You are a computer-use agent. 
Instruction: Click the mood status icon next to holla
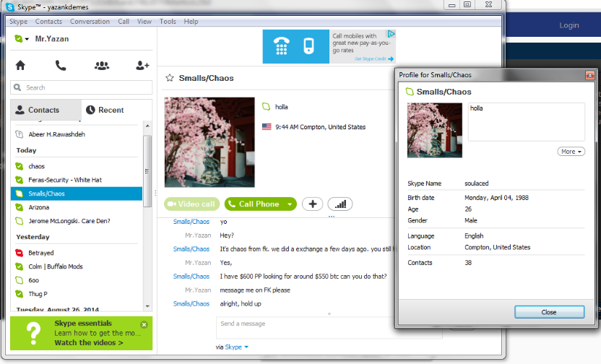[x=266, y=107]
